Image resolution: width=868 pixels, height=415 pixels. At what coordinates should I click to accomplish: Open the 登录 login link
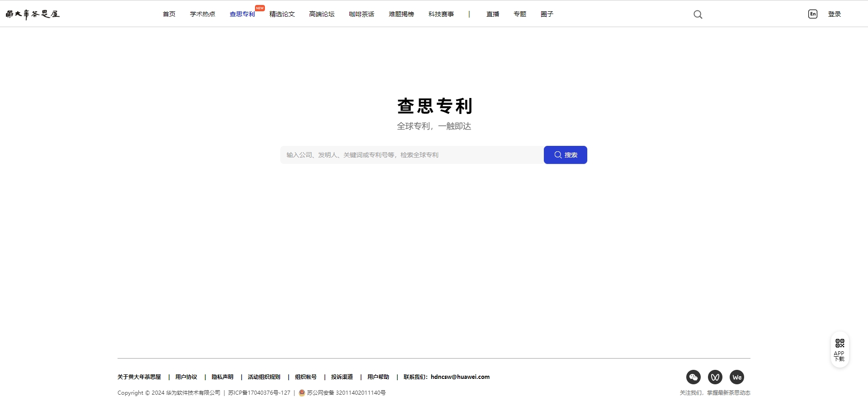[835, 14]
